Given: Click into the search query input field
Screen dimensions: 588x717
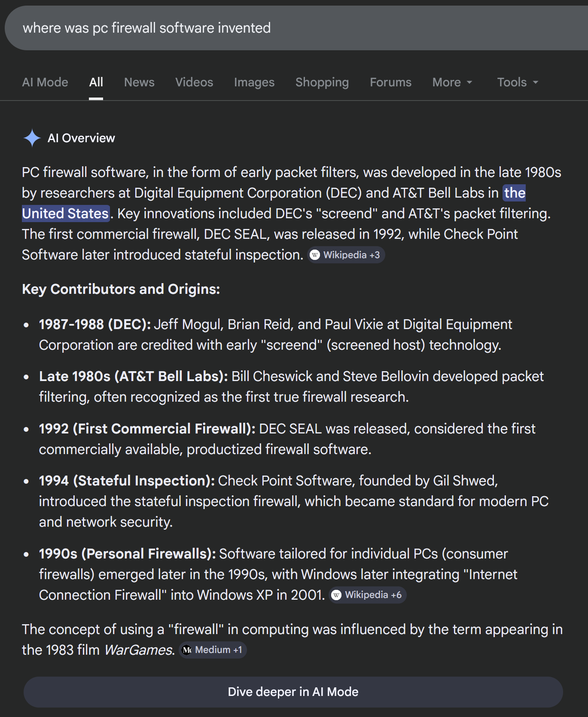Looking at the screenshot, I should (x=258, y=28).
